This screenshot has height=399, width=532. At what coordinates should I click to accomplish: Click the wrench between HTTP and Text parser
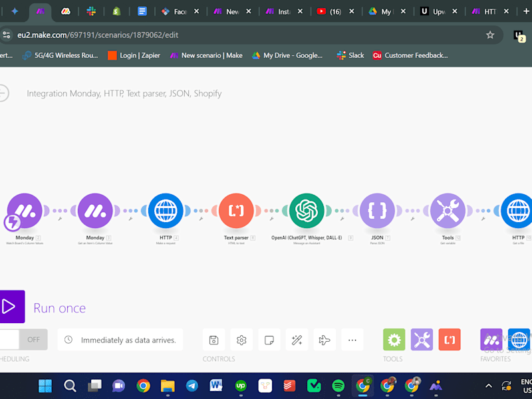pyautogui.click(x=201, y=219)
